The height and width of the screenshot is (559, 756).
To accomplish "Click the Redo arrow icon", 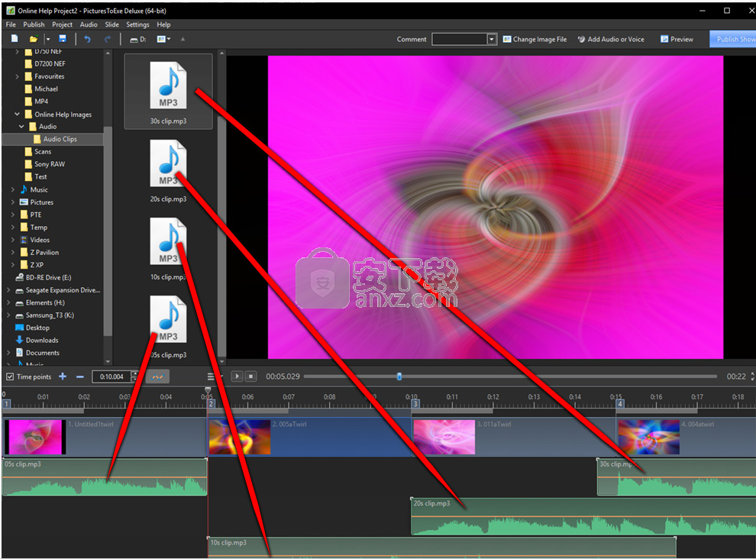I will tap(107, 39).
